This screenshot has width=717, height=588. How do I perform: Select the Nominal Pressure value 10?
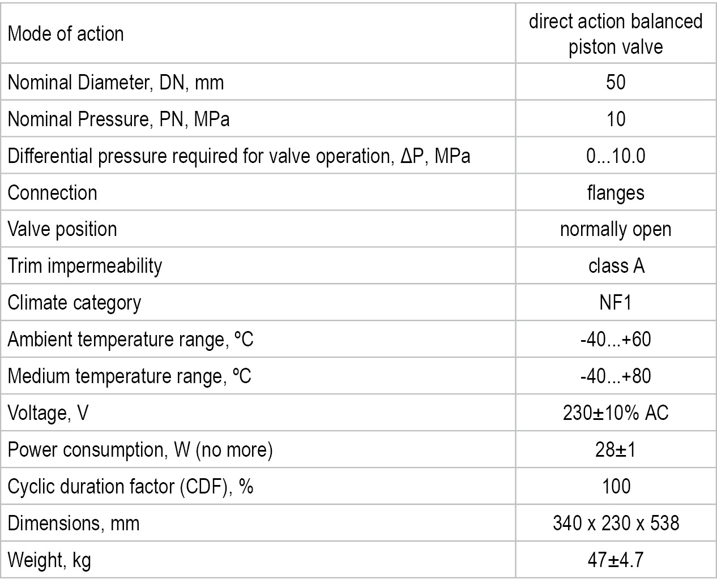tap(616, 119)
